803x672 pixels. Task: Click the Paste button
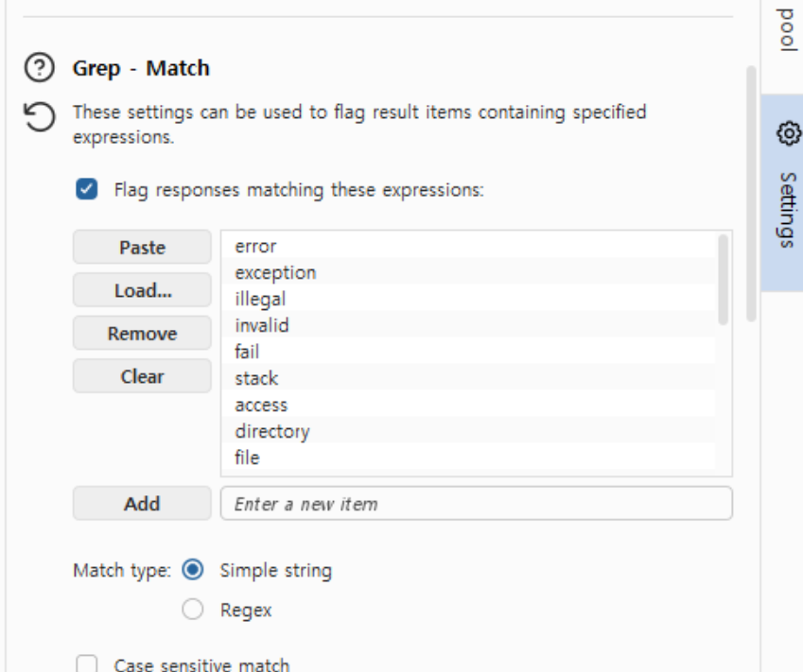tap(142, 248)
